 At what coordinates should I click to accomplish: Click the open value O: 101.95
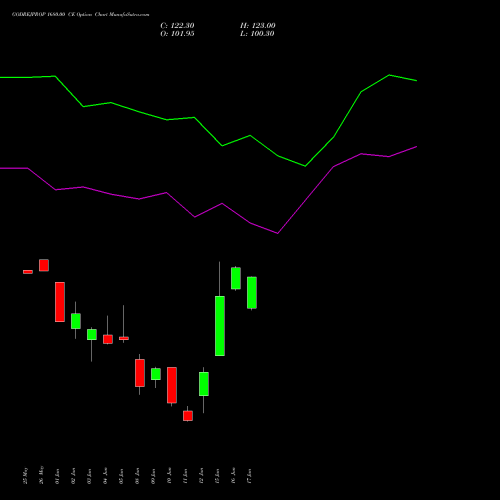point(177,34)
